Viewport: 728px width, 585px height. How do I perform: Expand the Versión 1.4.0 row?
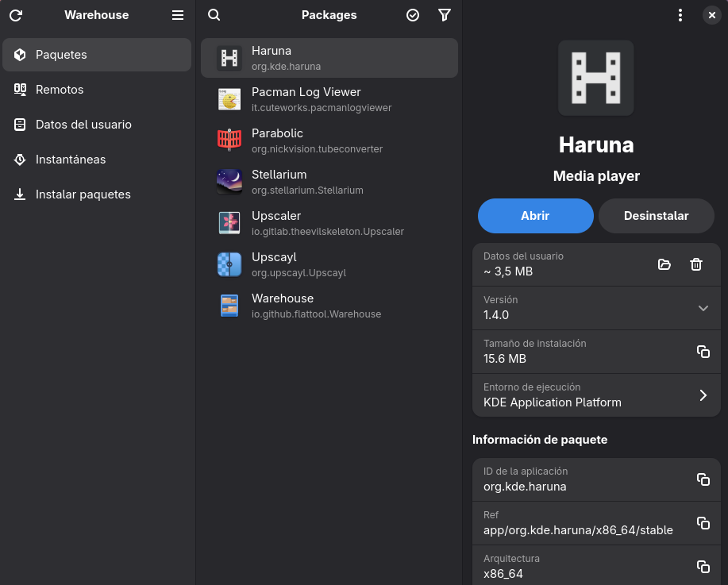(703, 308)
